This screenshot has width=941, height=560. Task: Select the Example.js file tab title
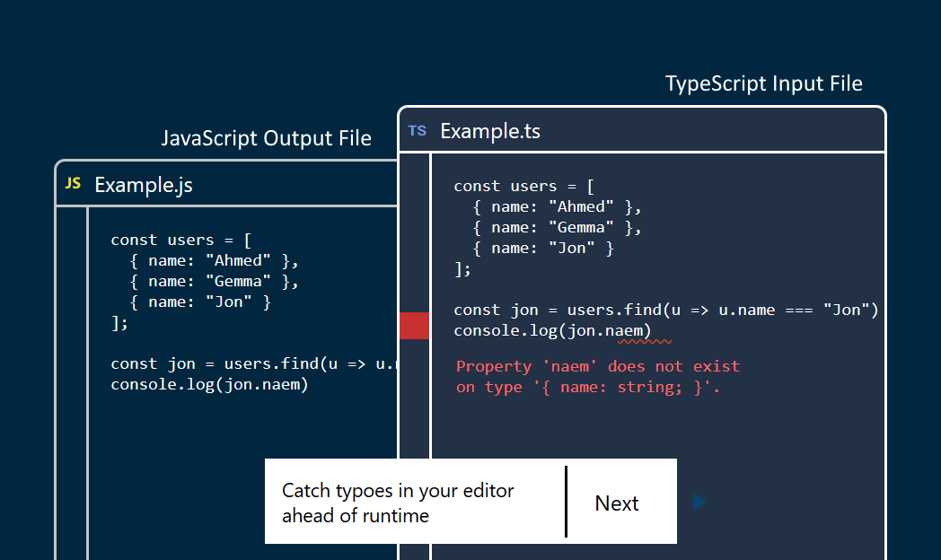pyautogui.click(x=144, y=185)
